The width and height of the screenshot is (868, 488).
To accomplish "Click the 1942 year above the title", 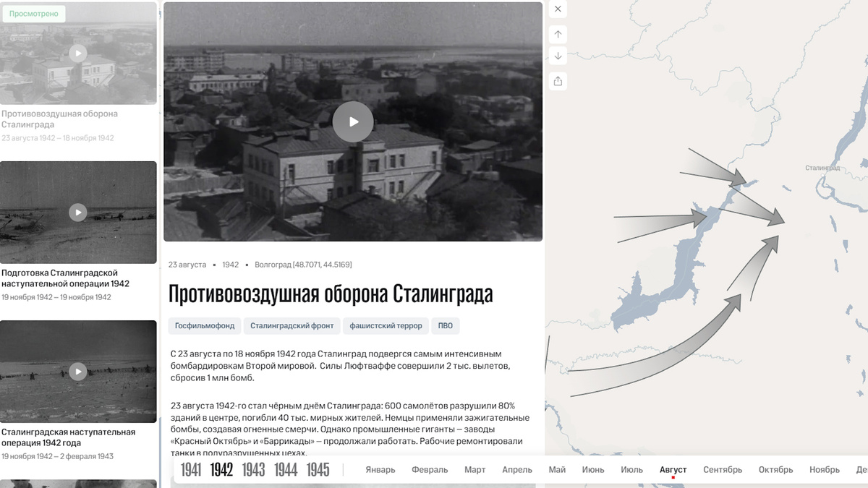I will pos(231,265).
